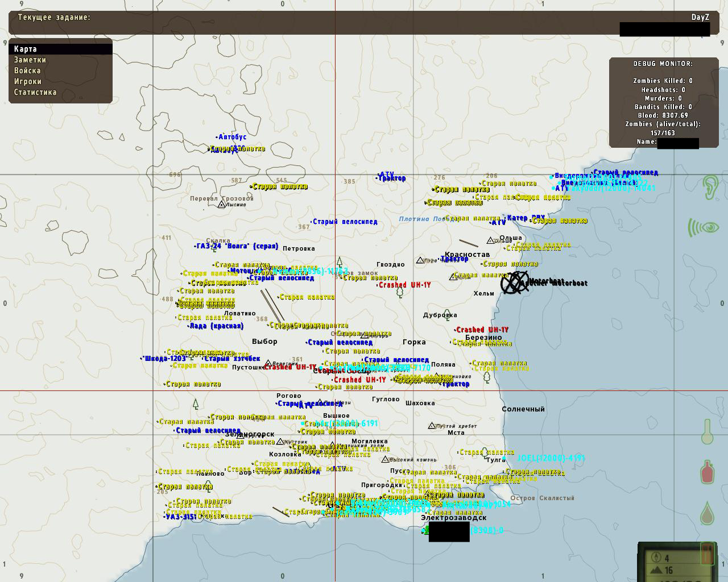The image size is (728, 582).
Task: Click the Могилевка town label
Action: (x=370, y=441)
